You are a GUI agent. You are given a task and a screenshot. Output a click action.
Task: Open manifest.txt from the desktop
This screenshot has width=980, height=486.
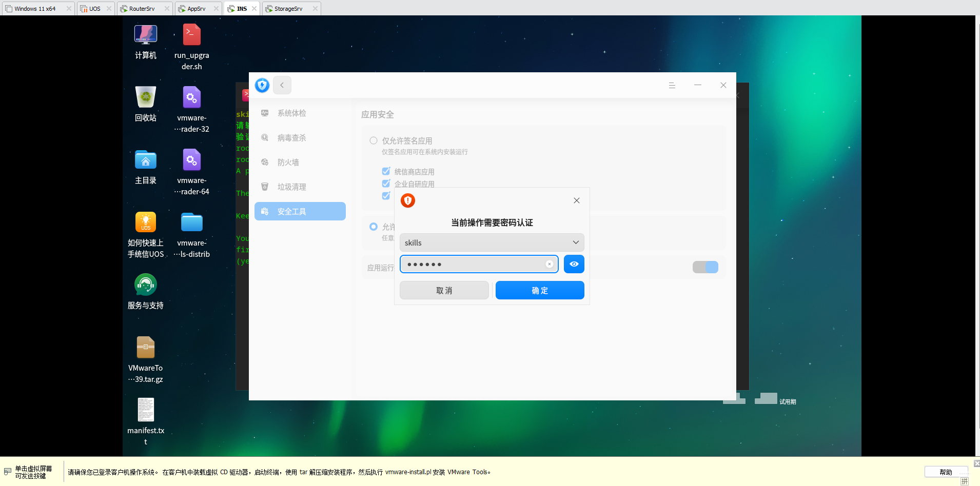pos(146,409)
